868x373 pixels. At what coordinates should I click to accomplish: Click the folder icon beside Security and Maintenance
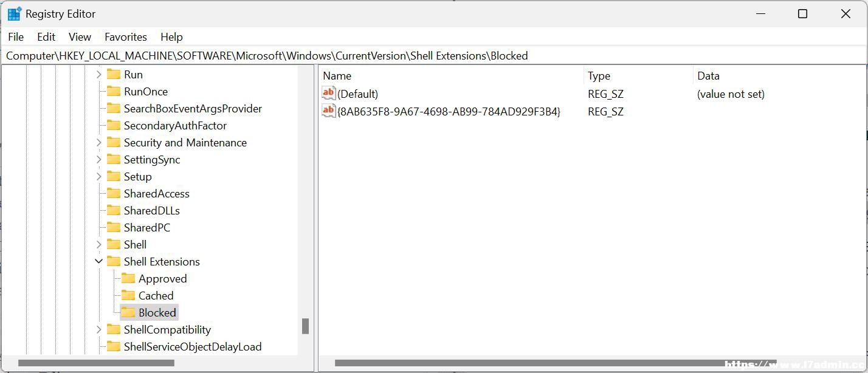click(x=114, y=142)
